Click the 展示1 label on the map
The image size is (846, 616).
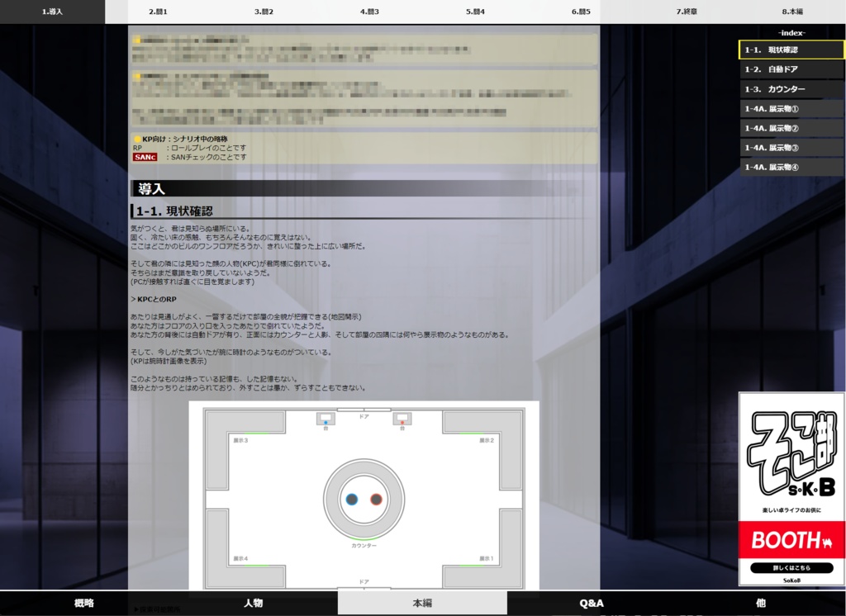pyautogui.click(x=487, y=558)
